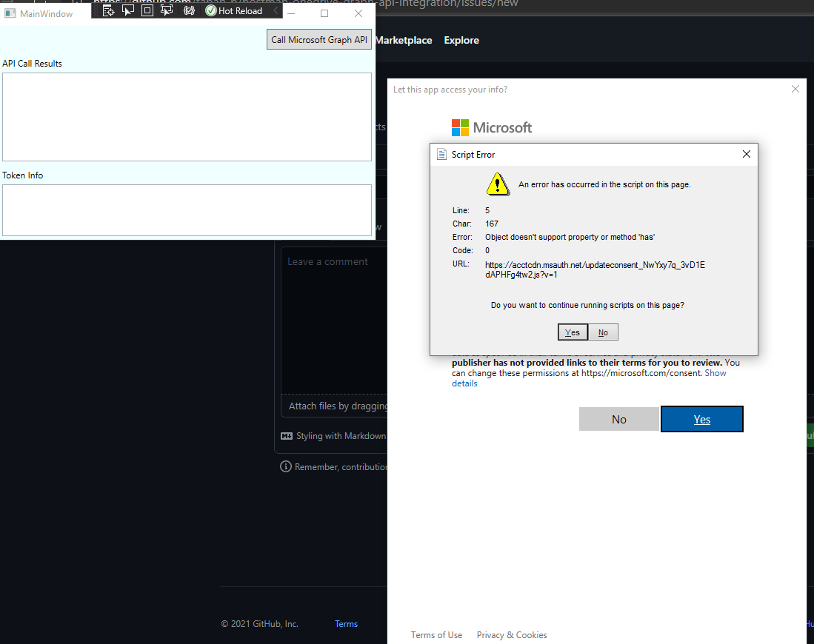Screen dimensions: 814x644
Task: Open GitHub footer Terms link
Action: pyautogui.click(x=346, y=624)
